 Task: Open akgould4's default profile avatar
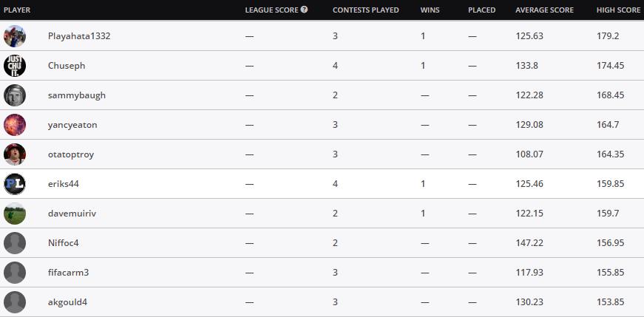(x=15, y=302)
